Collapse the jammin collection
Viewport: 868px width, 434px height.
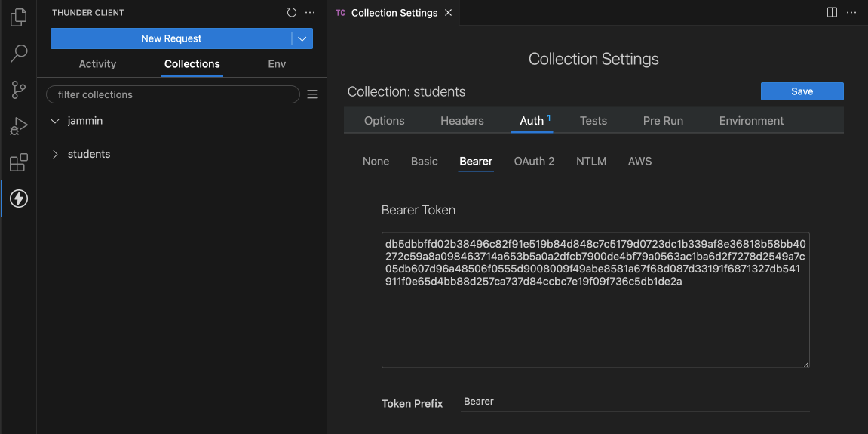point(55,121)
